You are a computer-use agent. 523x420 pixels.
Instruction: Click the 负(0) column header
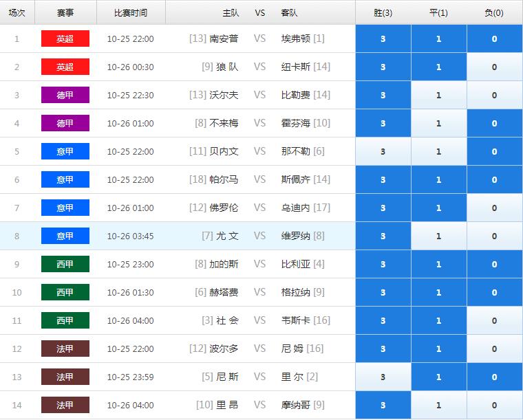(494, 12)
